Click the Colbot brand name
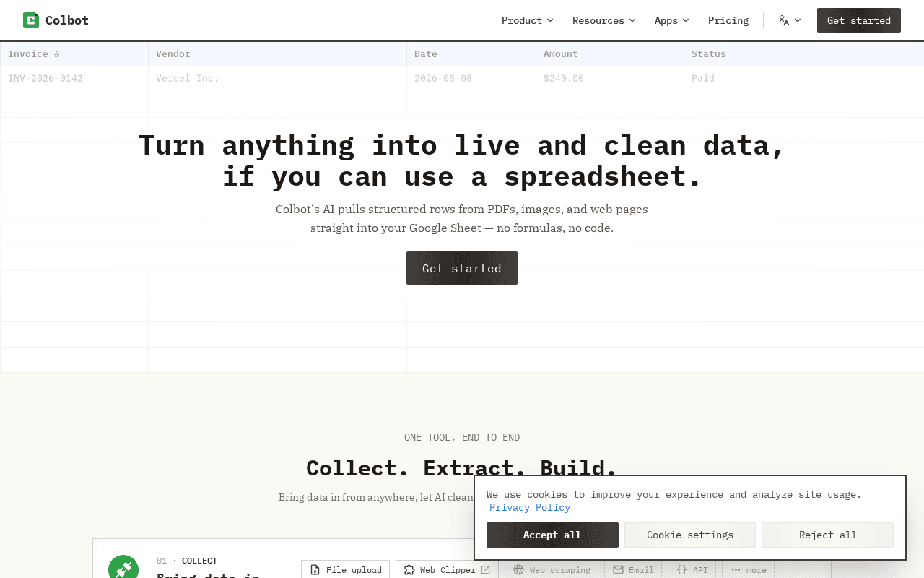Viewport: 924px width, 578px height. point(67,20)
